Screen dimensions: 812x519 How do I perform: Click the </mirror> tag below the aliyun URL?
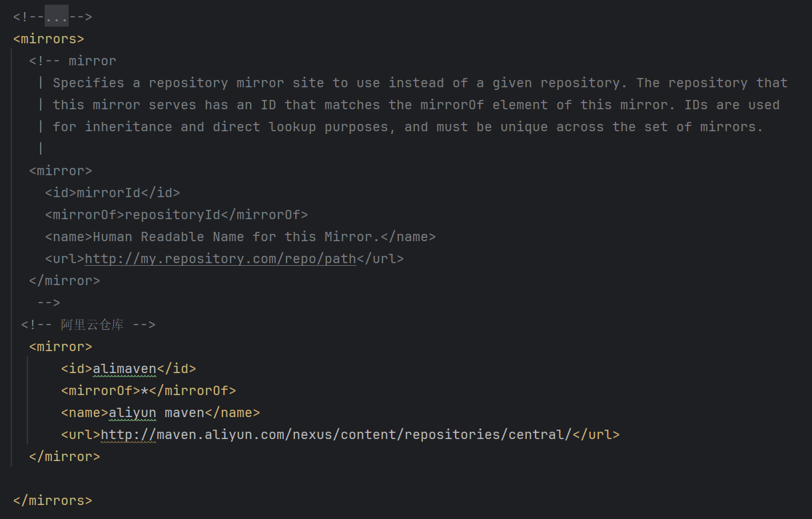[x=65, y=456]
